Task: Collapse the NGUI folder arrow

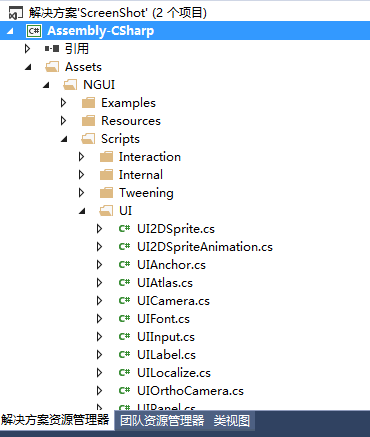Action: tap(46, 86)
